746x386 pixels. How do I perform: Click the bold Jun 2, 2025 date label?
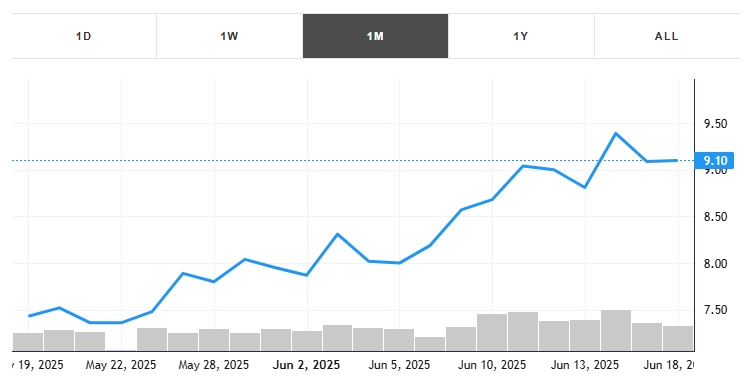pyautogui.click(x=306, y=365)
